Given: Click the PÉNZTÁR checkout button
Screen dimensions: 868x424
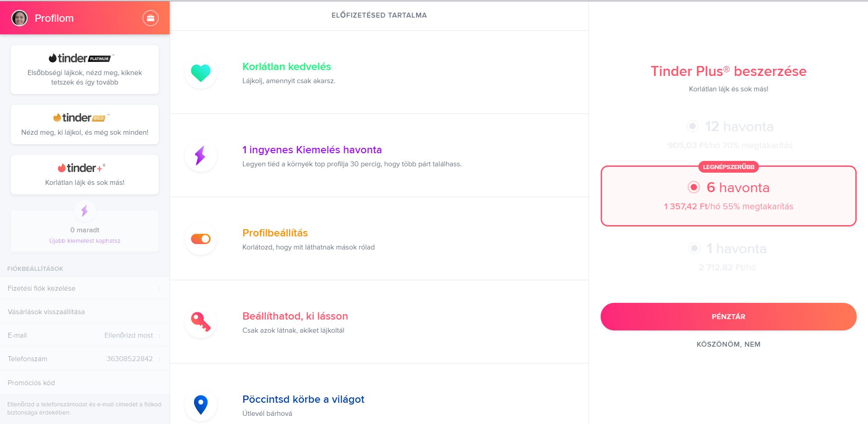Looking at the screenshot, I should pos(728,316).
